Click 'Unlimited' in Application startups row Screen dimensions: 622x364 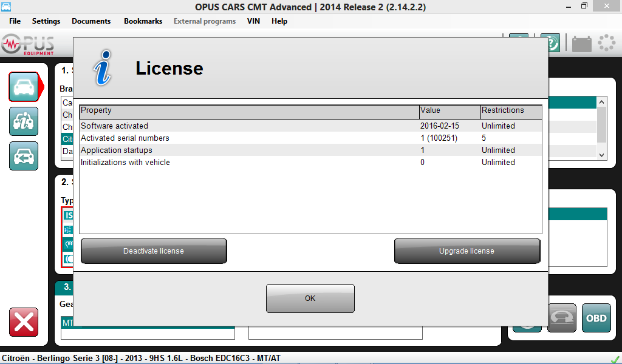pos(498,150)
